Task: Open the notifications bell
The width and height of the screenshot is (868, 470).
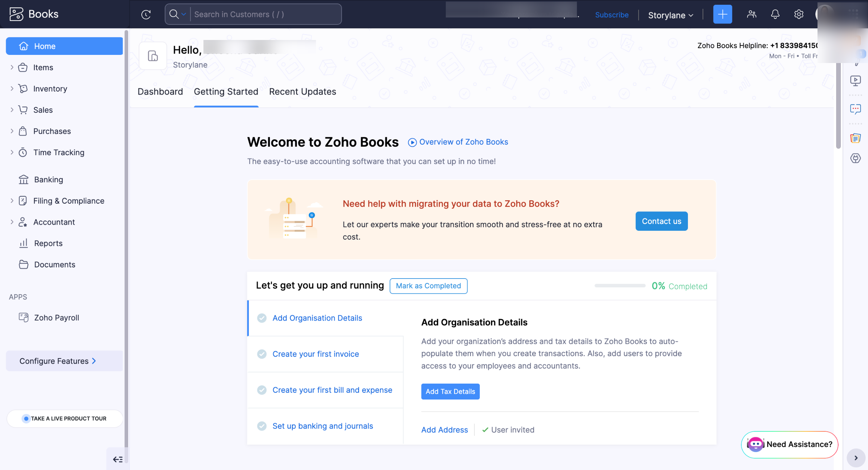Action: tap(775, 14)
